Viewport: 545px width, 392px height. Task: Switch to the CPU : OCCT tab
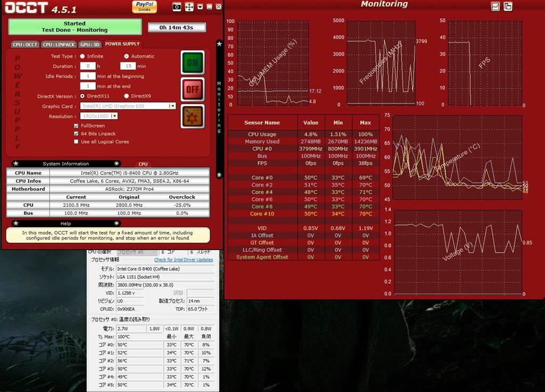(25, 45)
